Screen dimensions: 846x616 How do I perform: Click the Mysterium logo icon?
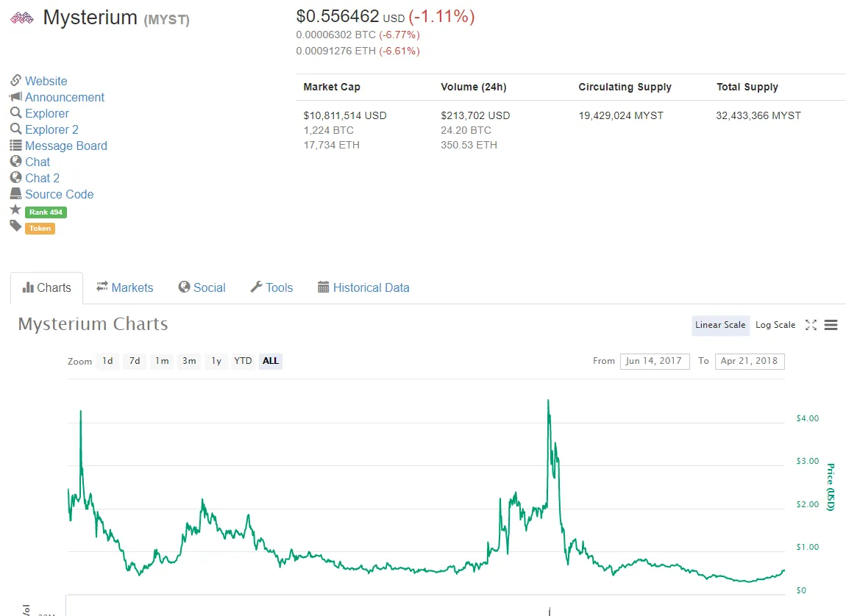coord(22,18)
